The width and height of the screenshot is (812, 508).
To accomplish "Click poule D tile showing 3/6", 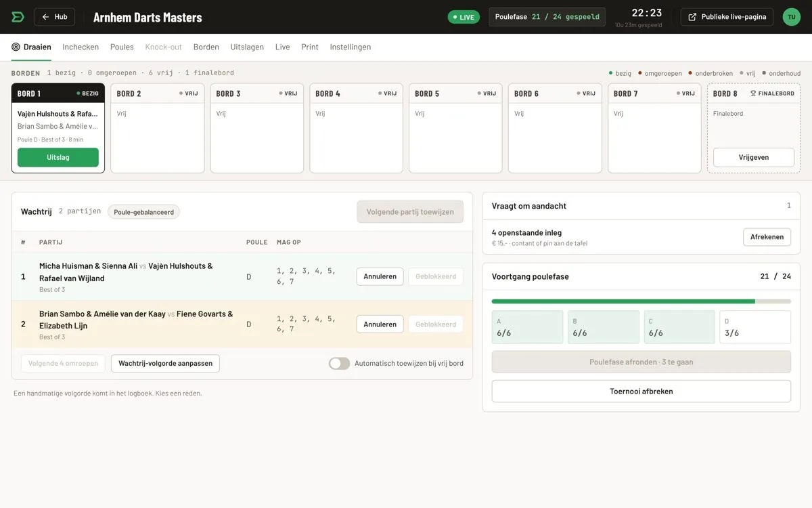I will pos(755,327).
